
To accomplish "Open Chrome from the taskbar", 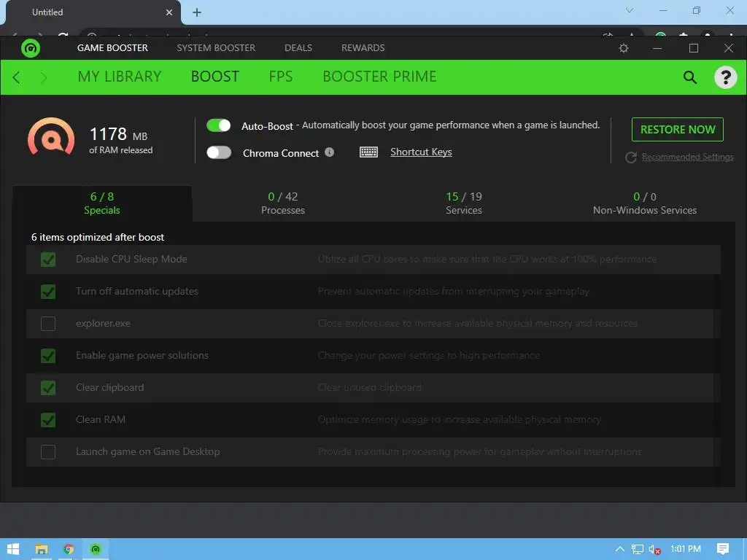I will [x=69, y=549].
